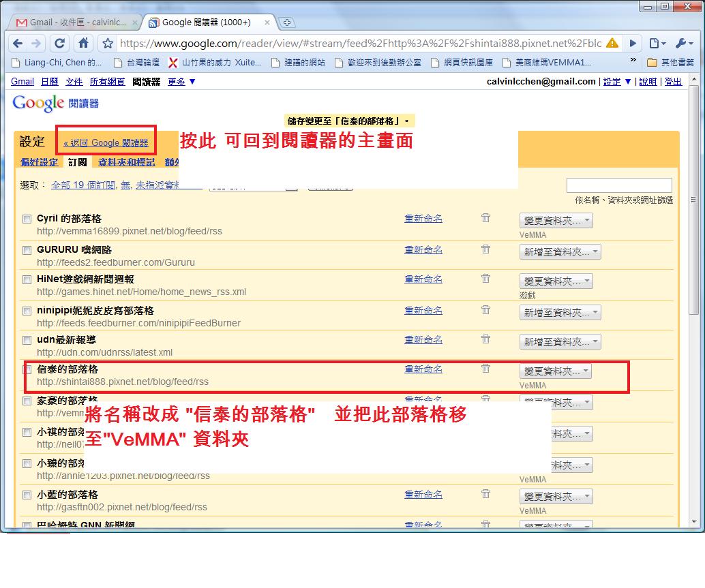Switch to the Gmail browser tab
705x588 pixels.
click(x=75, y=22)
